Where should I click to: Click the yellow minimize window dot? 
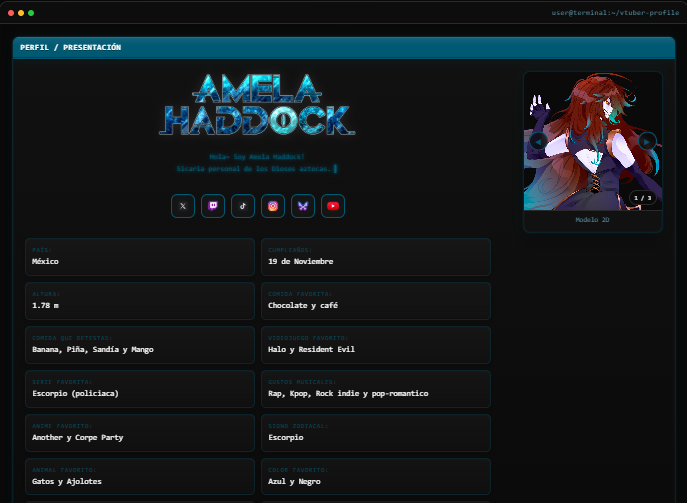coord(21,13)
